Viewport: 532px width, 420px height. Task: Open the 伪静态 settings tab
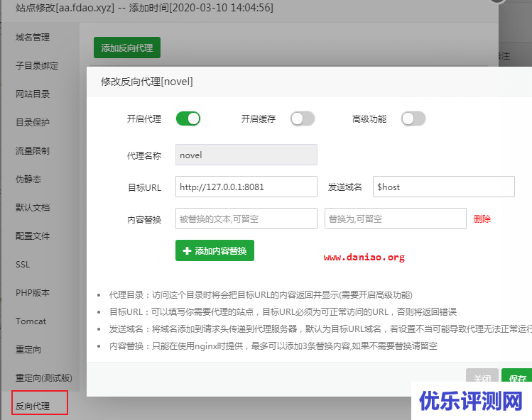tap(28, 179)
